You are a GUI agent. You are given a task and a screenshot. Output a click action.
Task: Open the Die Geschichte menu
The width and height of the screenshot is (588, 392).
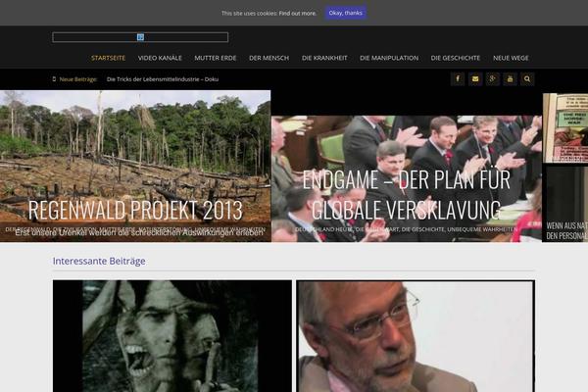pyautogui.click(x=456, y=58)
